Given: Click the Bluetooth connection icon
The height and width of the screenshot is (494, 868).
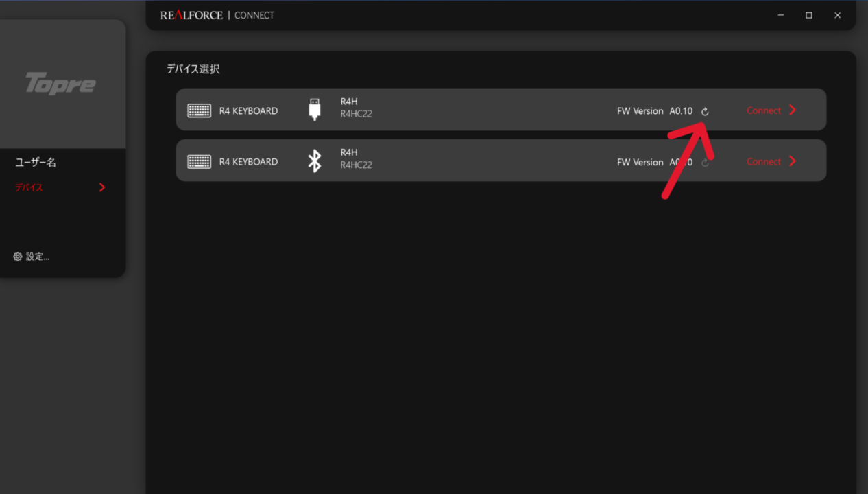Looking at the screenshot, I should [315, 161].
